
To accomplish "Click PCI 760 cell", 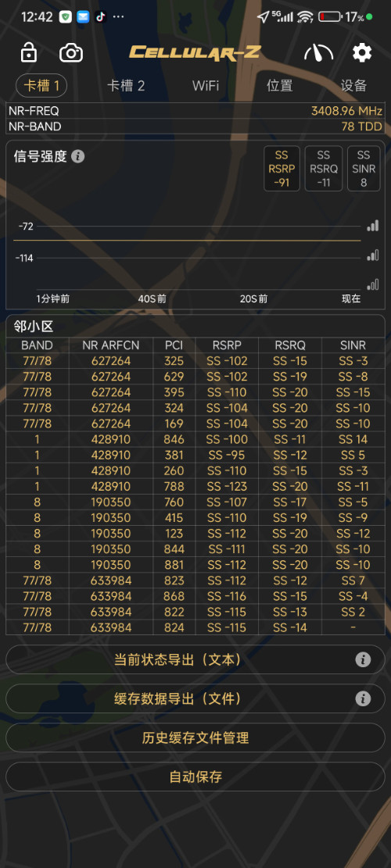I will point(174,502).
